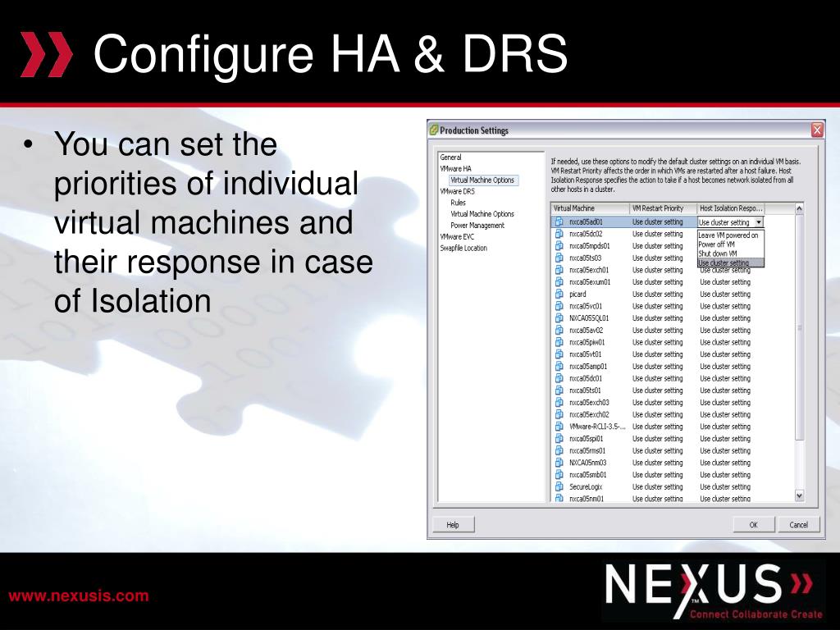Click the VM icon beside nxca05exch03

[x=559, y=402]
